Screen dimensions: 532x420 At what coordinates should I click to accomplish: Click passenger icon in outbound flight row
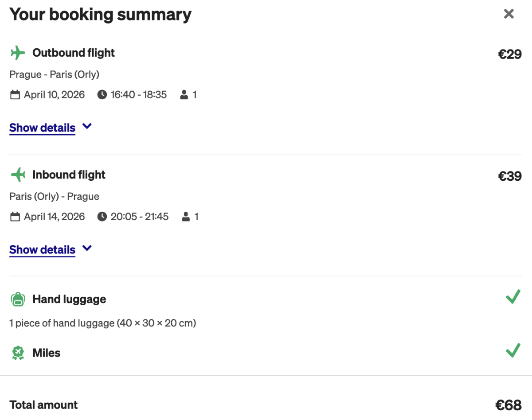coord(184,95)
